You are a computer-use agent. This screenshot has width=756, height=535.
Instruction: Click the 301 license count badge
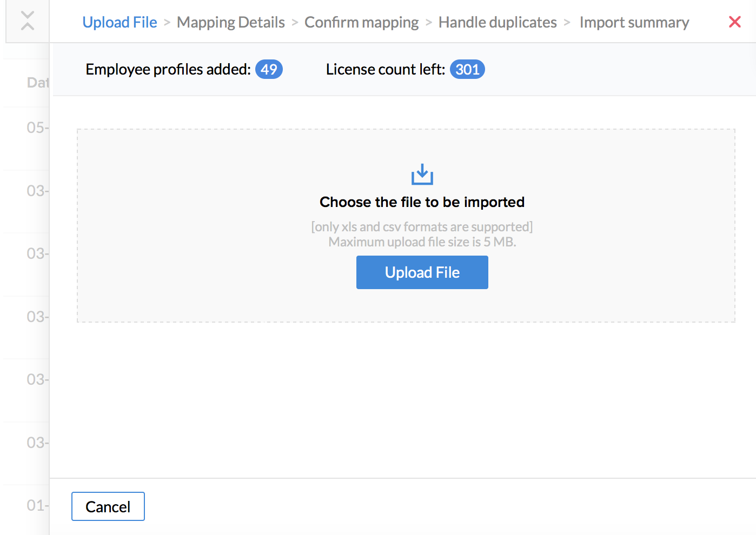467,70
